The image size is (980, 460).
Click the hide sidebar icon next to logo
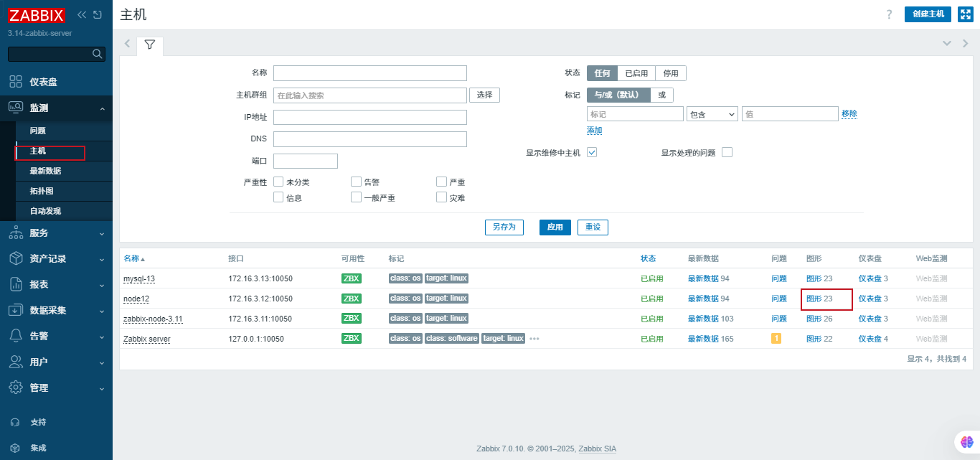pyautogui.click(x=98, y=15)
